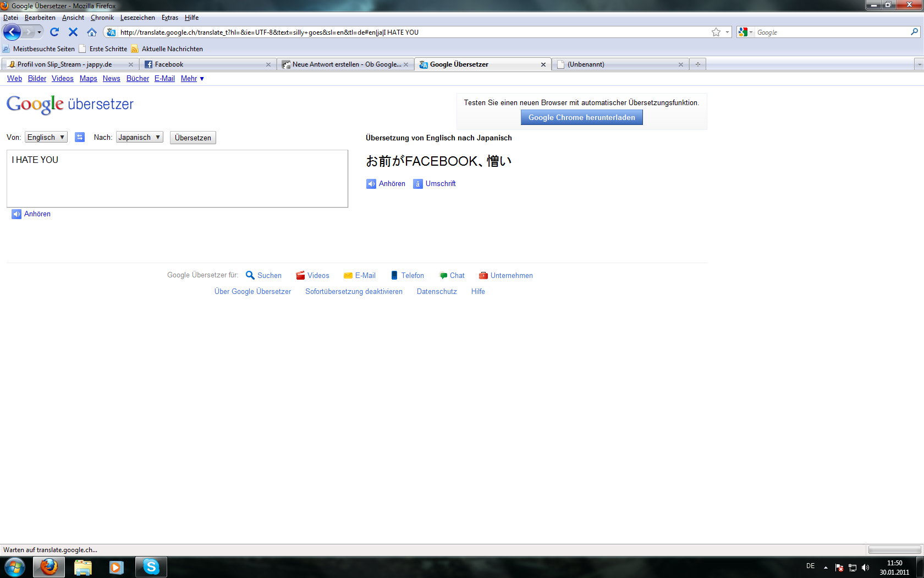Expand the Mehr menu in Google bar
Screen dimensions: 924x578
point(192,79)
